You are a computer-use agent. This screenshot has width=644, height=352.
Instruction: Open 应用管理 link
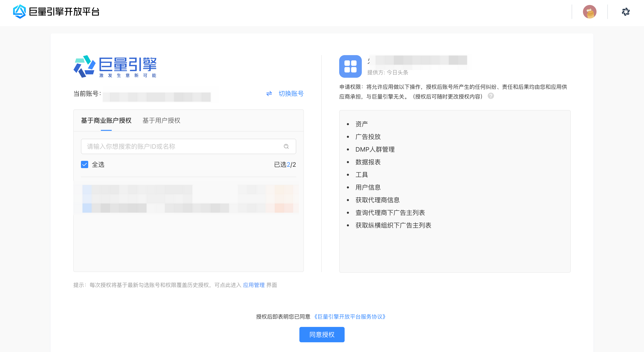(x=254, y=285)
